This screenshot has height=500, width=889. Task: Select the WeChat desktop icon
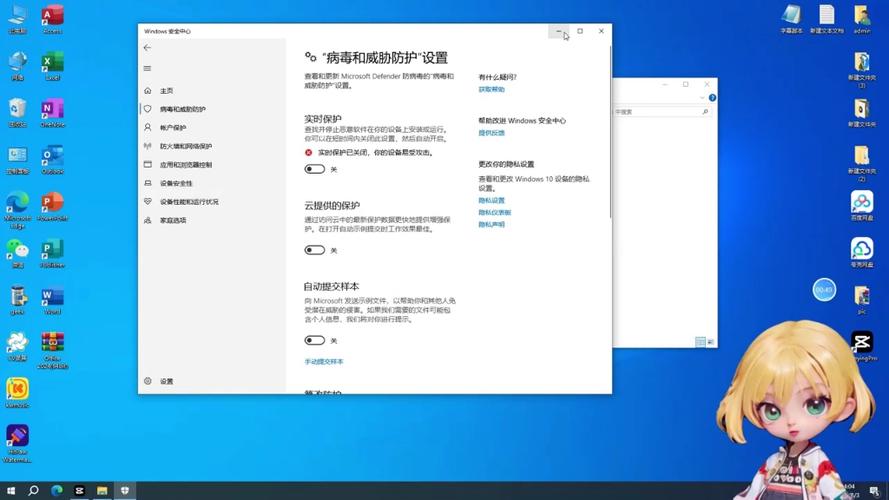point(18,253)
